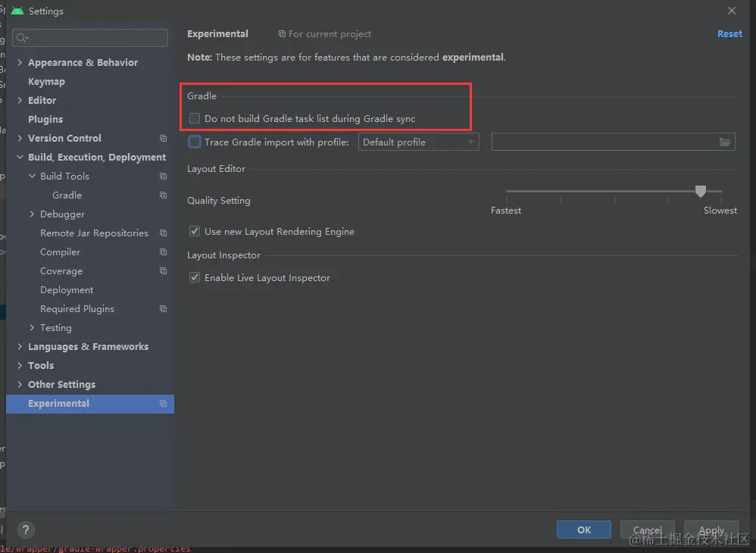Expand the Testing chevron

[x=32, y=328]
